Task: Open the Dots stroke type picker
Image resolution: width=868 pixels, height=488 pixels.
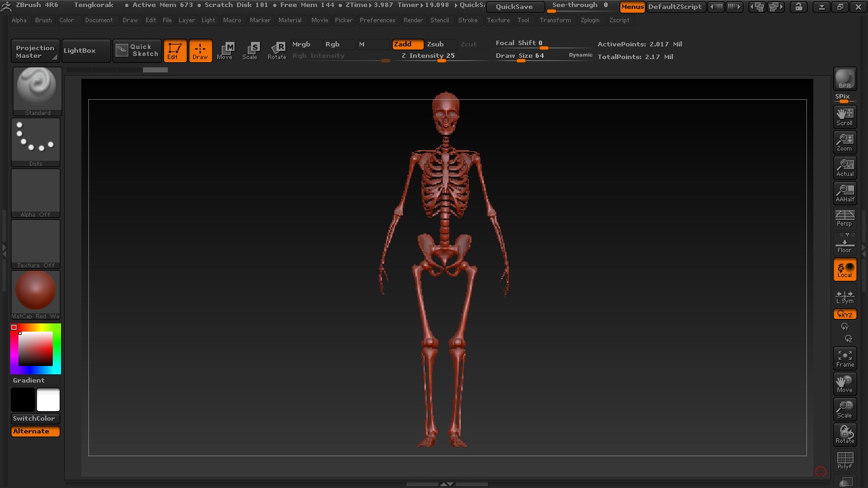Action: click(36, 142)
